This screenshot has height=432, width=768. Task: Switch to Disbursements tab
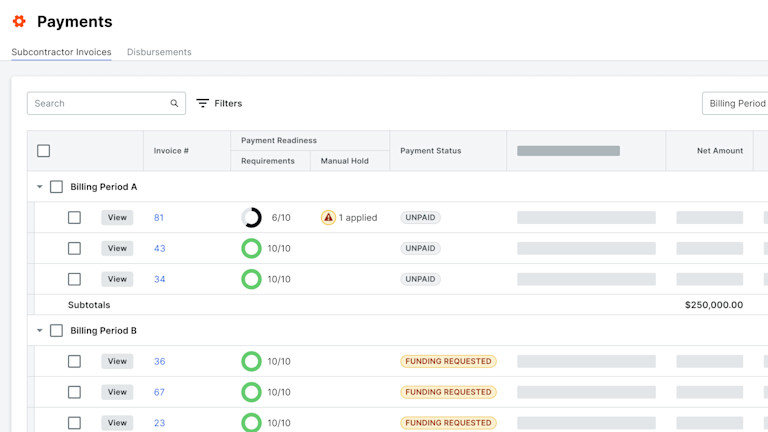159,52
